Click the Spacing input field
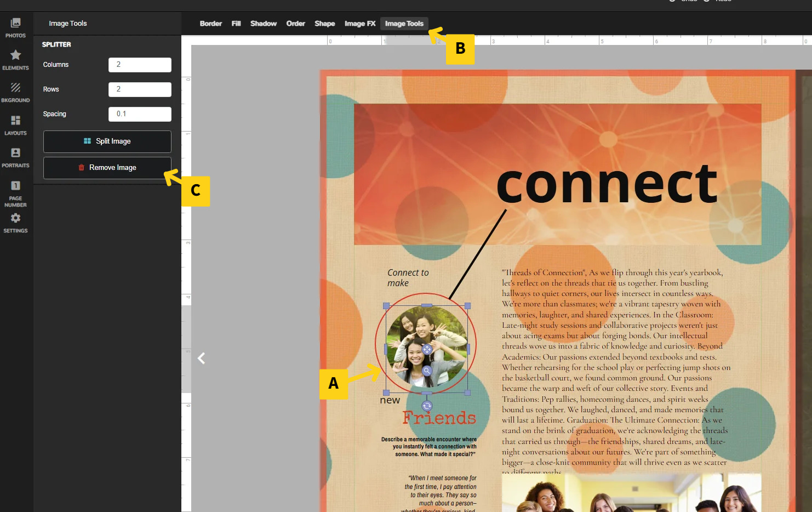This screenshot has width=812, height=512. click(140, 114)
